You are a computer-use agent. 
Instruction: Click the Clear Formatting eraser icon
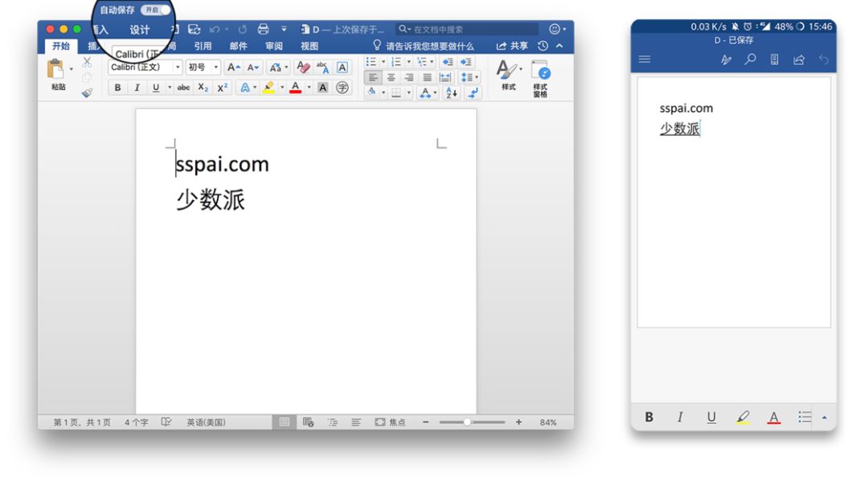click(303, 68)
